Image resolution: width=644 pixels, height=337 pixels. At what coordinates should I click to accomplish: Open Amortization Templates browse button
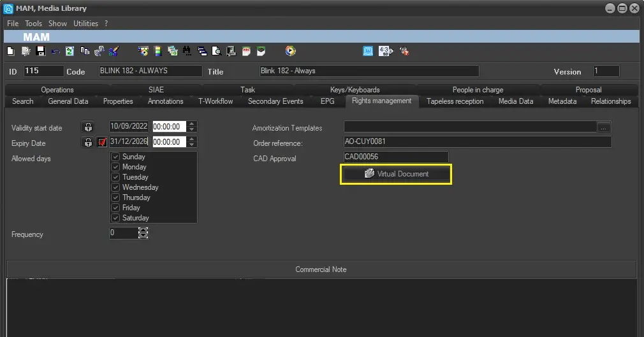pos(604,127)
